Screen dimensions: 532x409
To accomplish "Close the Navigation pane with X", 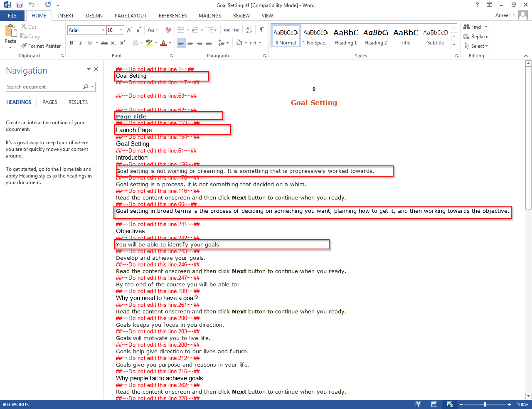I will point(96,69).
